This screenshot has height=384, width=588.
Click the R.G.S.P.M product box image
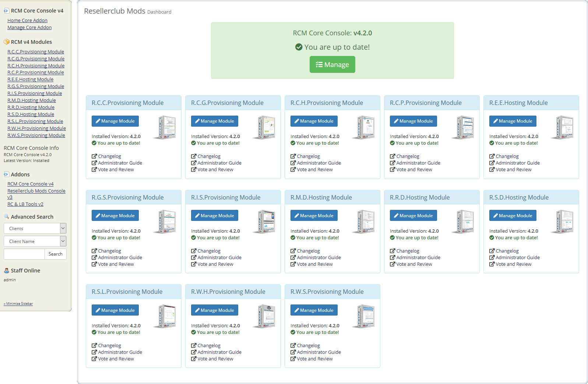165,222
